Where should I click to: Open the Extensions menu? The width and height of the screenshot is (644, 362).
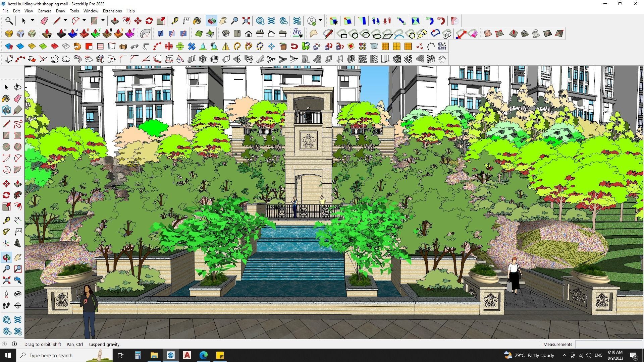point(112,11)
